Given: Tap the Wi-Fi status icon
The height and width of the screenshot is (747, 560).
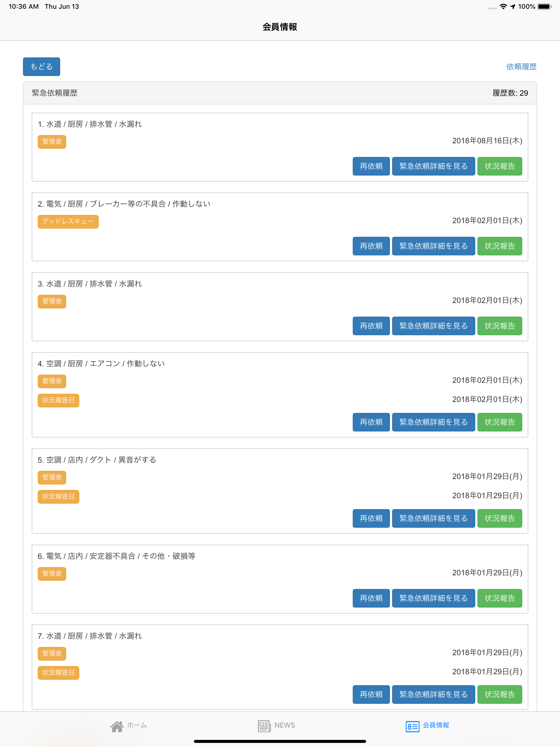Looking at the screenshot, I should [503, 6].
